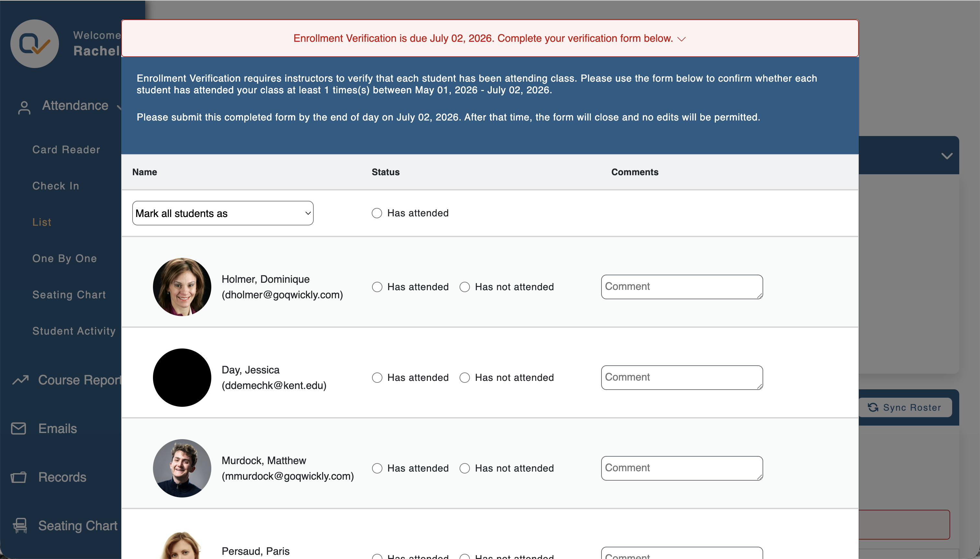This screenshot has height=559, width=980.
Task: Open Card Reader in sidebar
Action: pyautogui.click(x=66, y=149)
